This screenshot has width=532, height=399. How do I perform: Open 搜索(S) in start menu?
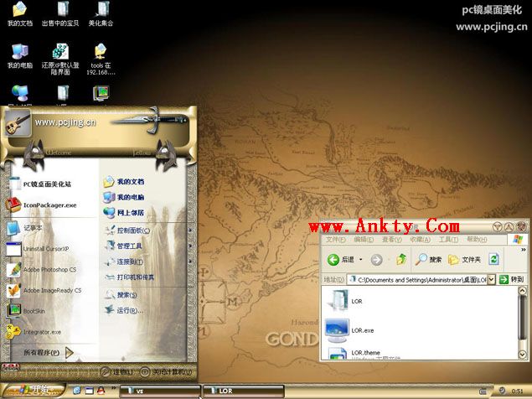[121, 295]
